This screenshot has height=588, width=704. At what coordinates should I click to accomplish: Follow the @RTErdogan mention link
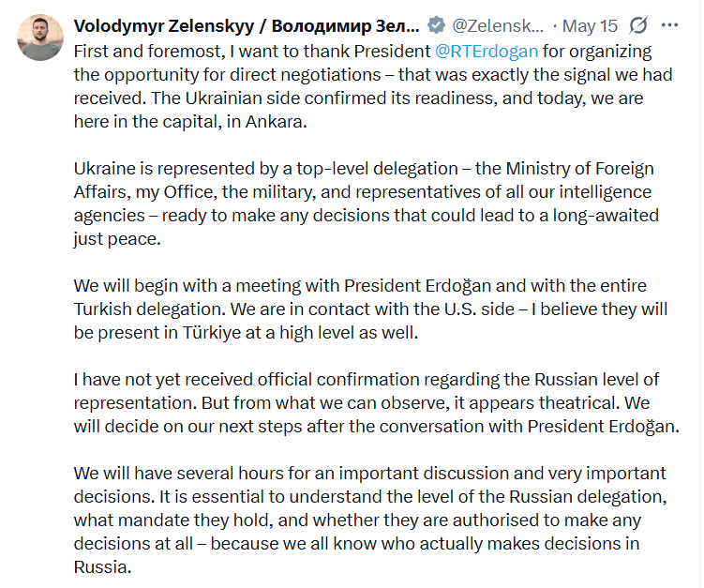487,52
